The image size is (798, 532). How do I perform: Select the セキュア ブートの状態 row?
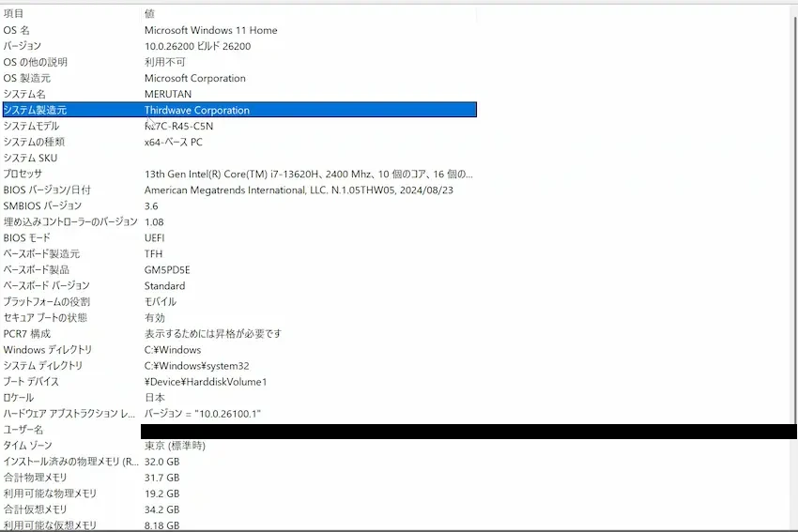[239, 317]
